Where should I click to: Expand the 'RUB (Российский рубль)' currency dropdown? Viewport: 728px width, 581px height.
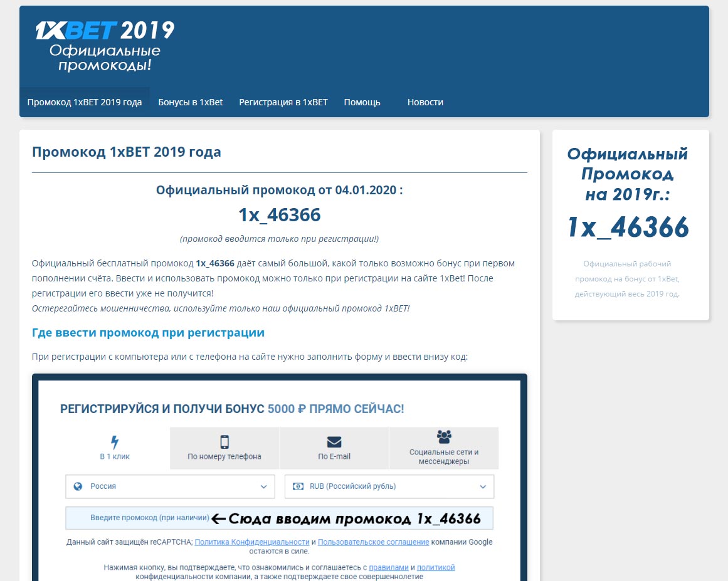[389, 486]
